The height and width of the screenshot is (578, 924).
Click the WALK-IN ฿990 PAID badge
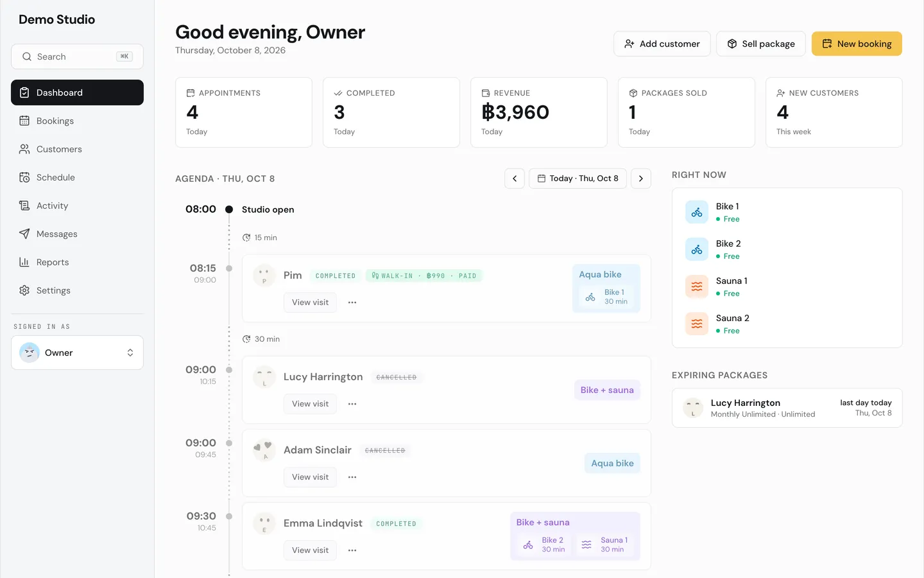tap(424, 276)
